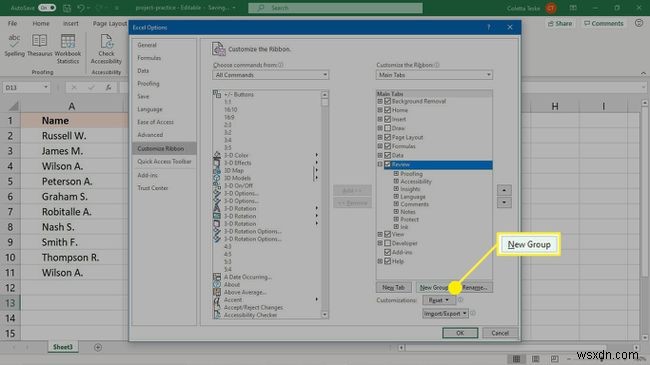Uncheck the Page Layout tab checkbox

click(388, 137)
